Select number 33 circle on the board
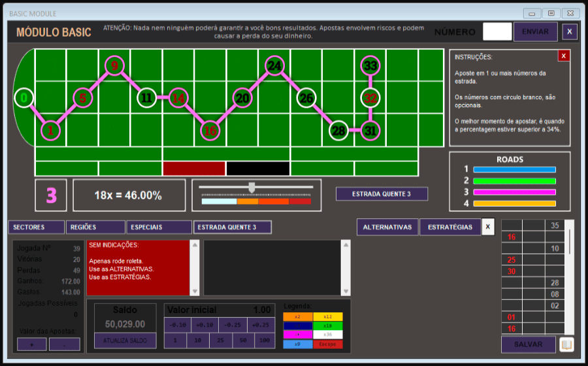588x366 pixels. click(x=370, y=66)
